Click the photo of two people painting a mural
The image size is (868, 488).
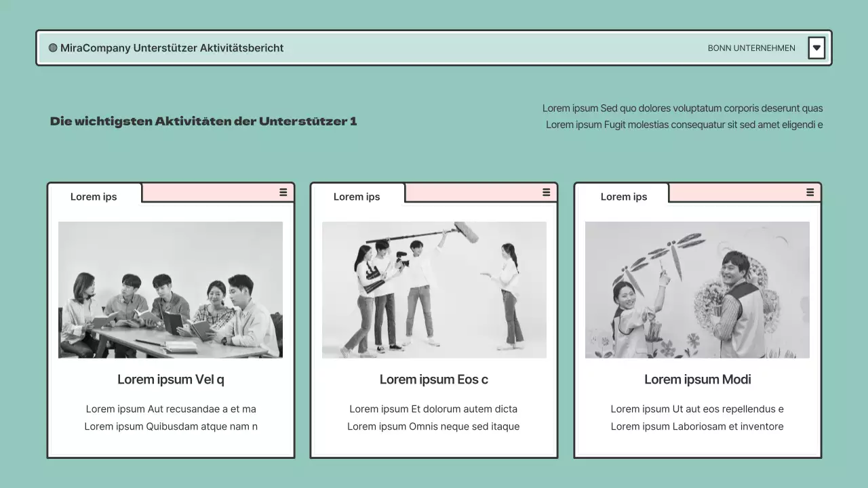tap(697, 289)
